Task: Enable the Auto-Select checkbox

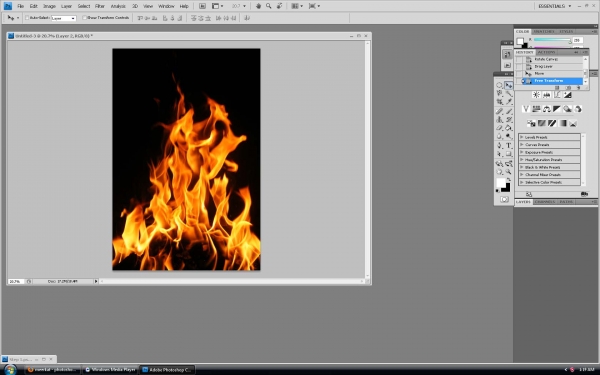Action: (27, 18)
